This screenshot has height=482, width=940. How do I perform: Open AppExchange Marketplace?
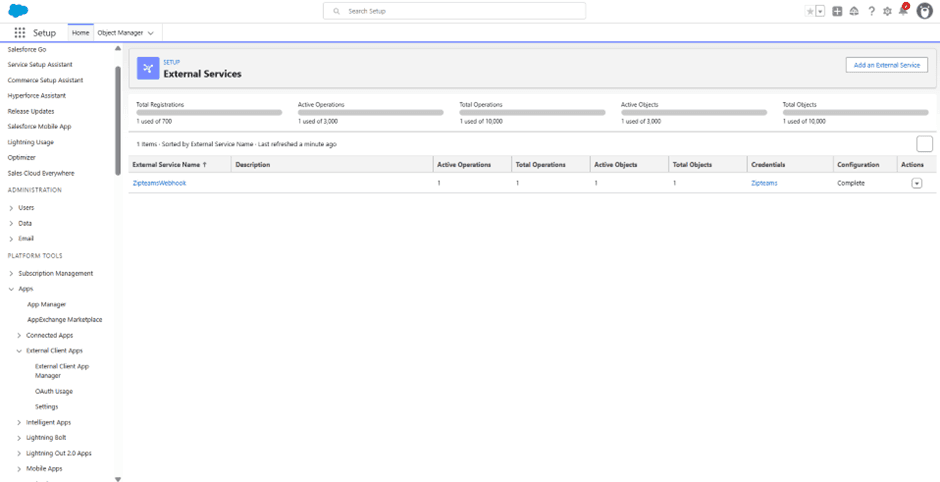point(65,320)
